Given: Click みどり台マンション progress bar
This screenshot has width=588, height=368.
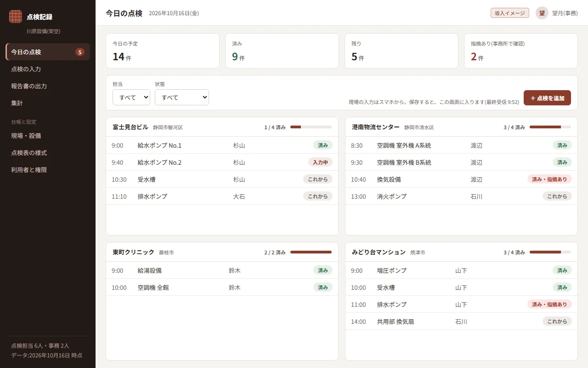Looking at the screenshot, I should click(550, 252).
